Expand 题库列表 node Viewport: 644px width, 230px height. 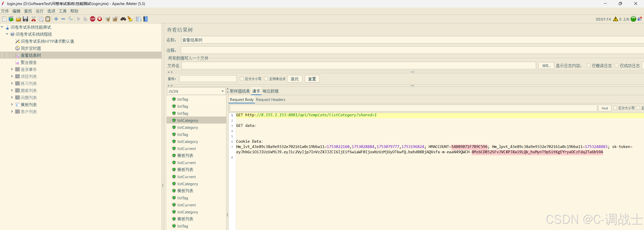tap(12, 90)
